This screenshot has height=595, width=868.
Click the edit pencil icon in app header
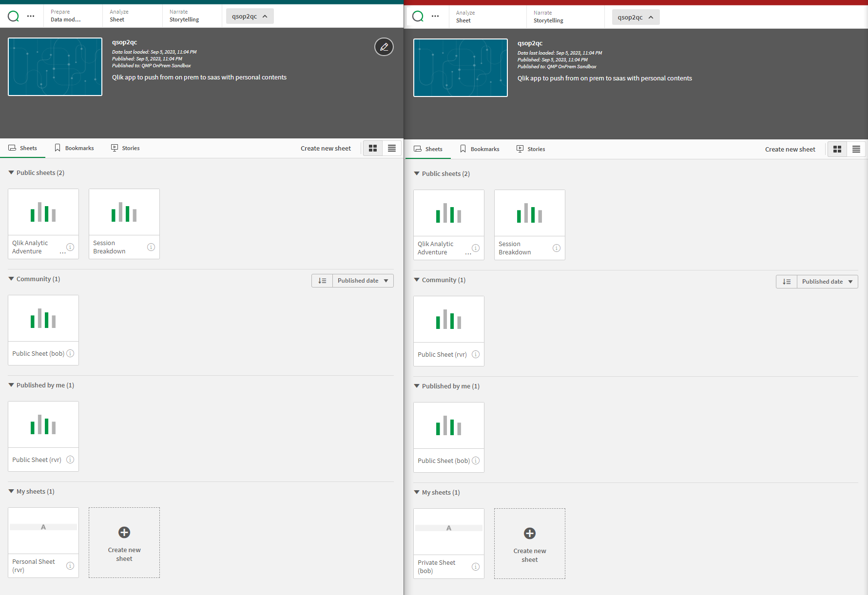click(x=384, y=47)
